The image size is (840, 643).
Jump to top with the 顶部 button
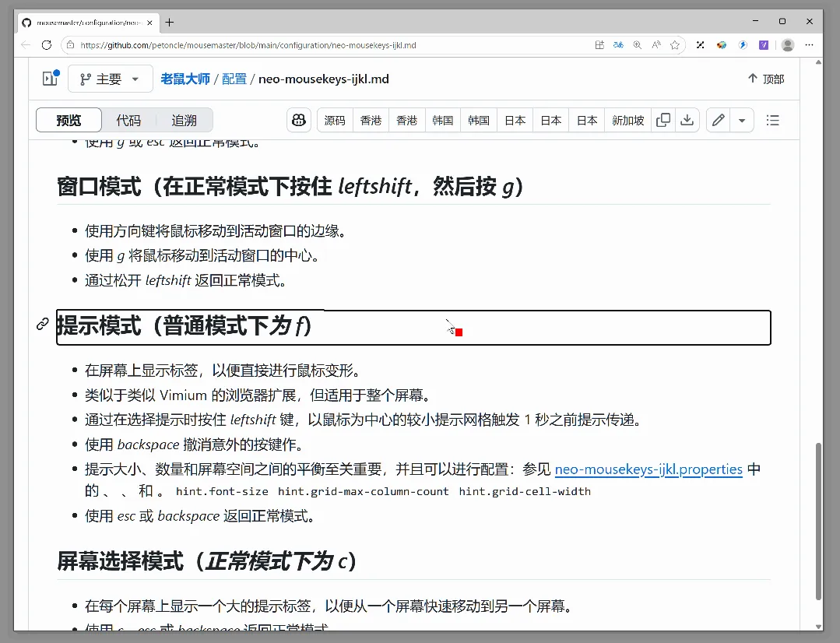(766, 79)
